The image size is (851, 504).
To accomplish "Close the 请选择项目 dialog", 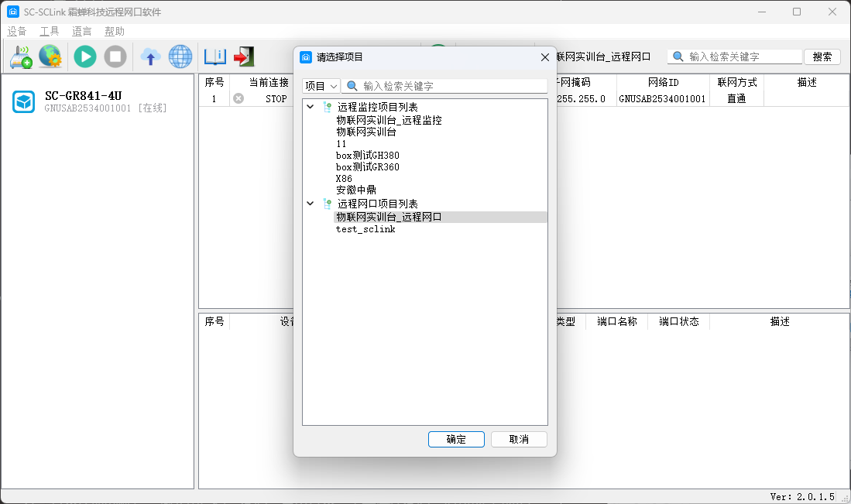I will click(x=544, y=57).
